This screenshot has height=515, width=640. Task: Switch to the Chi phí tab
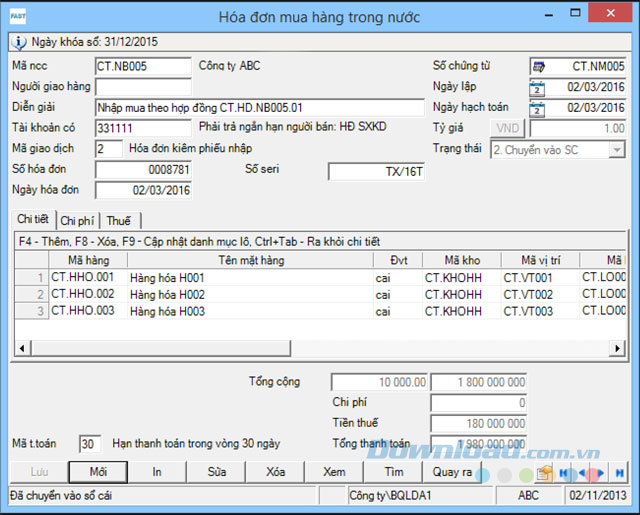[77, 221]
